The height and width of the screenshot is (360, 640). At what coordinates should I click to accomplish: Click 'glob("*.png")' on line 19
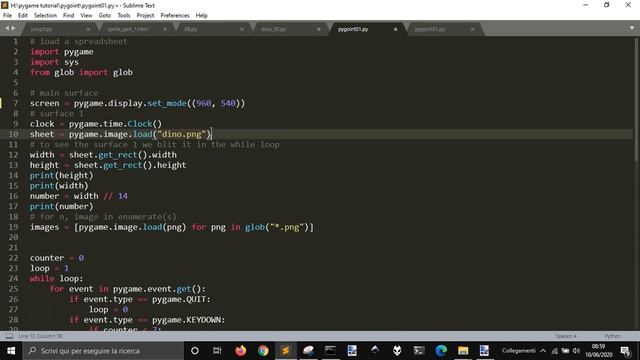(277, 227)
